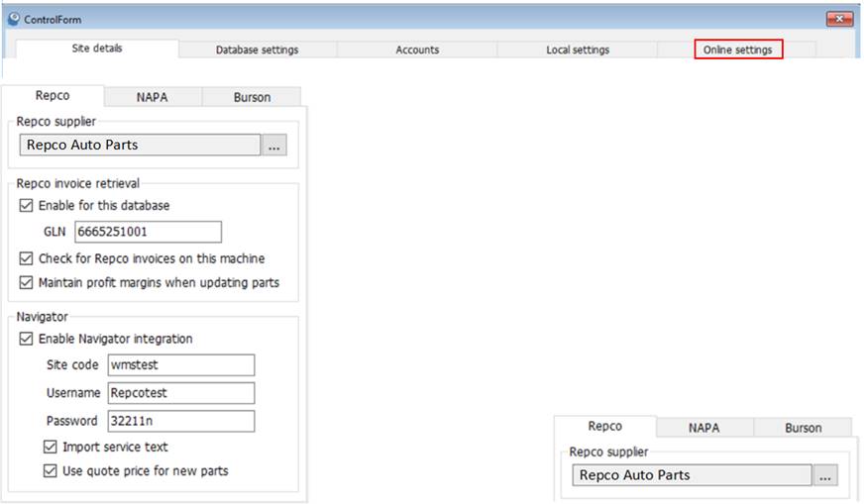
Task: Switch to the lower-right Burson sub-tab
Action: pos(803,428)
